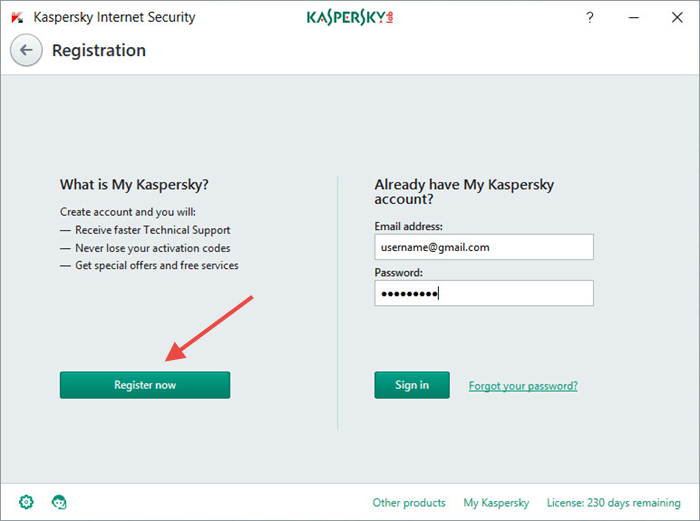Click the What is My Kaspersky? heading
This screenshot has height=521, width=700.
tap(134, 185)
